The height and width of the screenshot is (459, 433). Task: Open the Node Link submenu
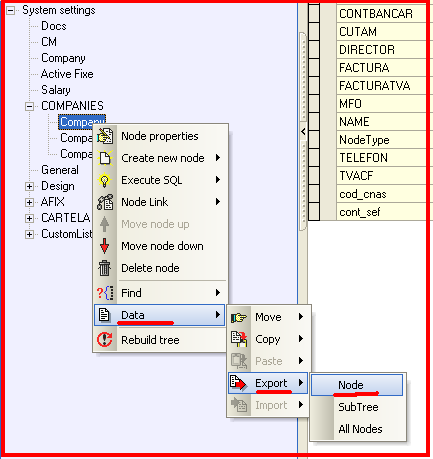tap(160, 202)
